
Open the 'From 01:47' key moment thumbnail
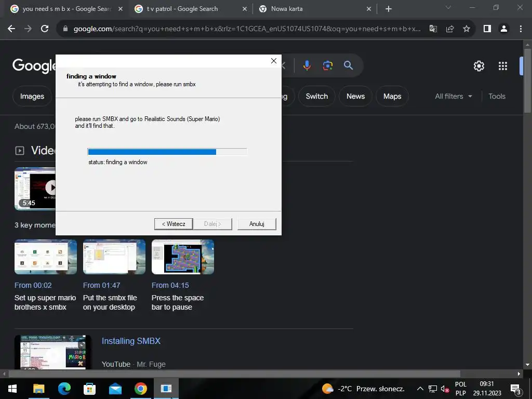click(x=114, y=257)
